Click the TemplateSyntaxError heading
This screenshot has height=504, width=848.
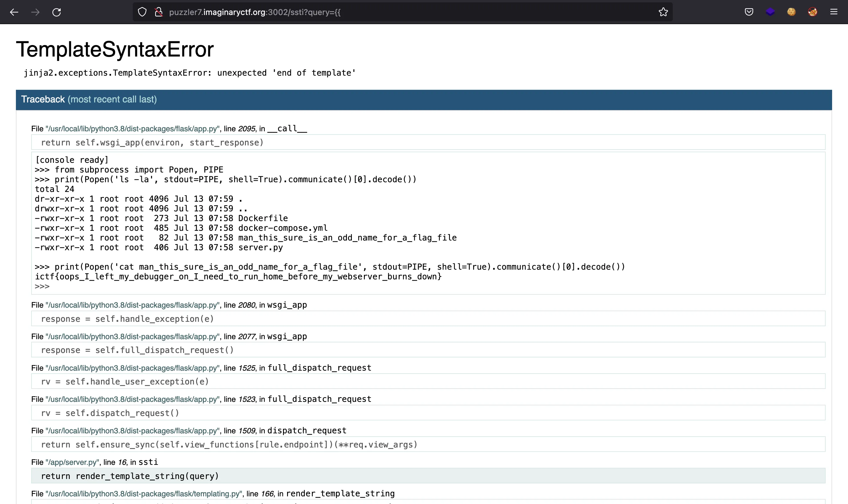115,49
